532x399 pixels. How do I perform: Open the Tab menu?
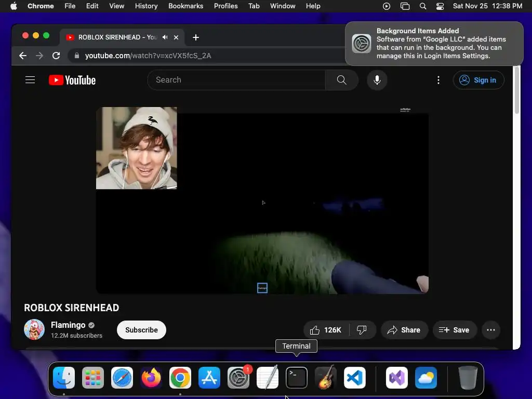(x=254, y=6)
